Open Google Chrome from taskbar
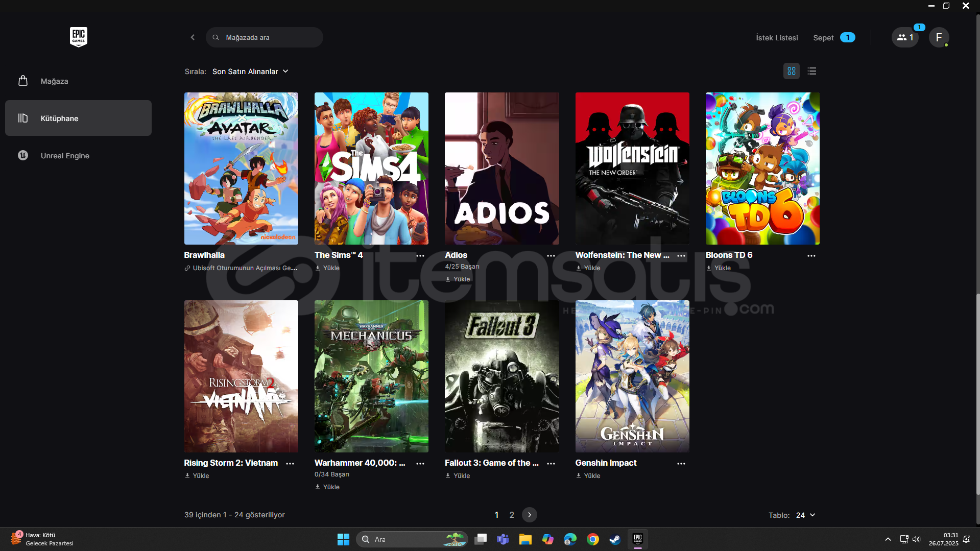Viewport: 980px width, 551px height. [x=593, y=539]
